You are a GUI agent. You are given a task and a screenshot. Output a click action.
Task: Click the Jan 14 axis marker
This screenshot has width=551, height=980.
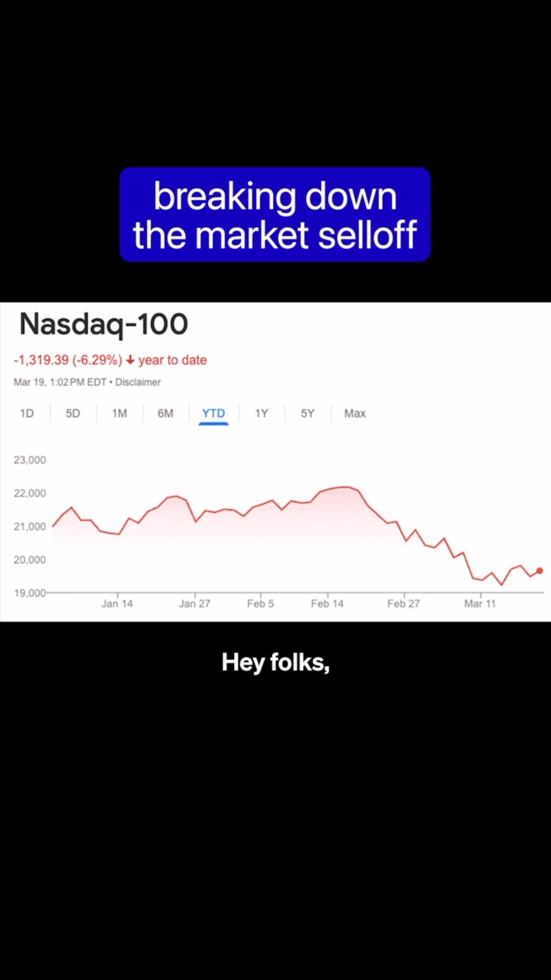117,604
